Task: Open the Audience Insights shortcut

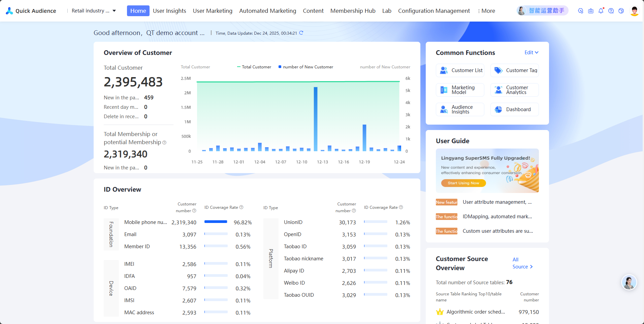Action: tap(460, 109)
